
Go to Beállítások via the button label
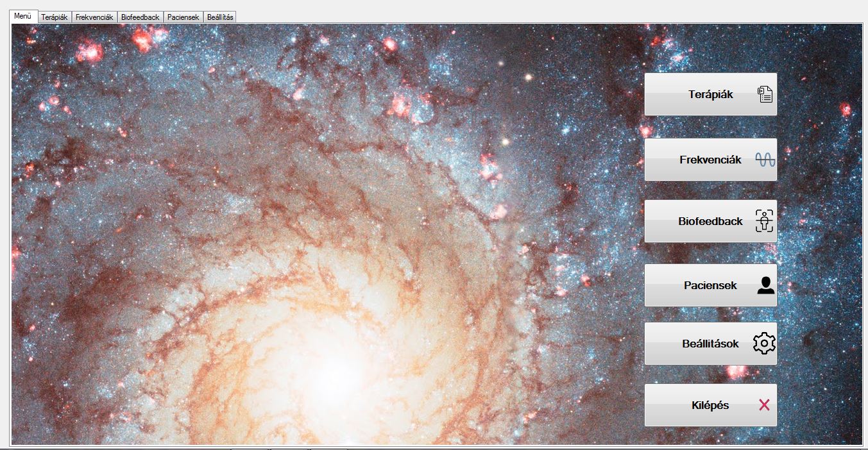(x=710, y=344)
